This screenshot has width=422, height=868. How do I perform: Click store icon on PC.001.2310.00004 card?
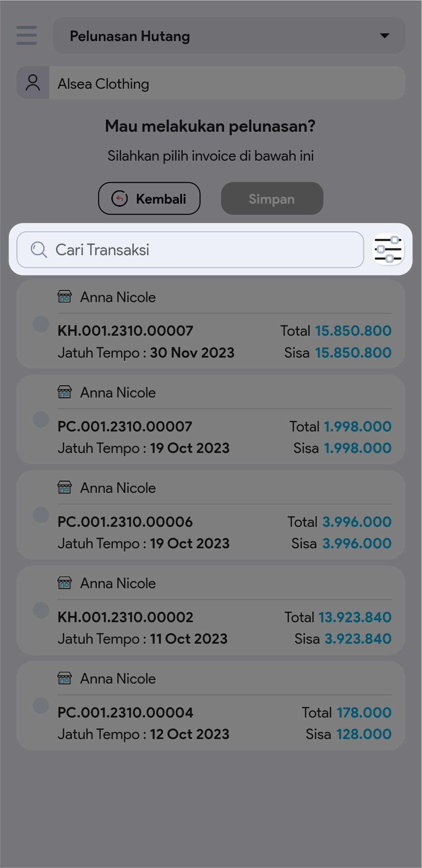pyautogui.click(x=65, y=678)
